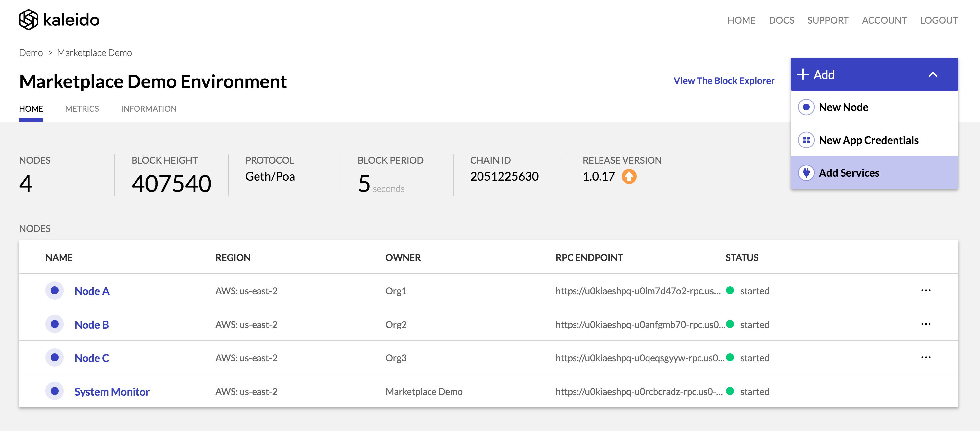Click green status dot for Node B
980x431 pixels.
coord(730,324)
